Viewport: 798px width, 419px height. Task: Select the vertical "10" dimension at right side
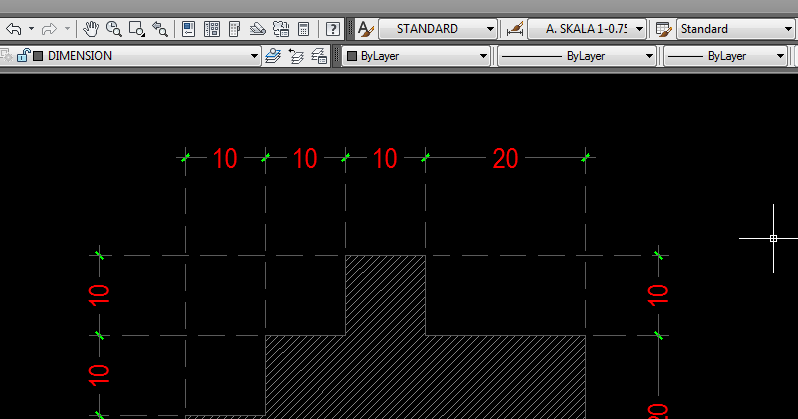tap(657, 295)
